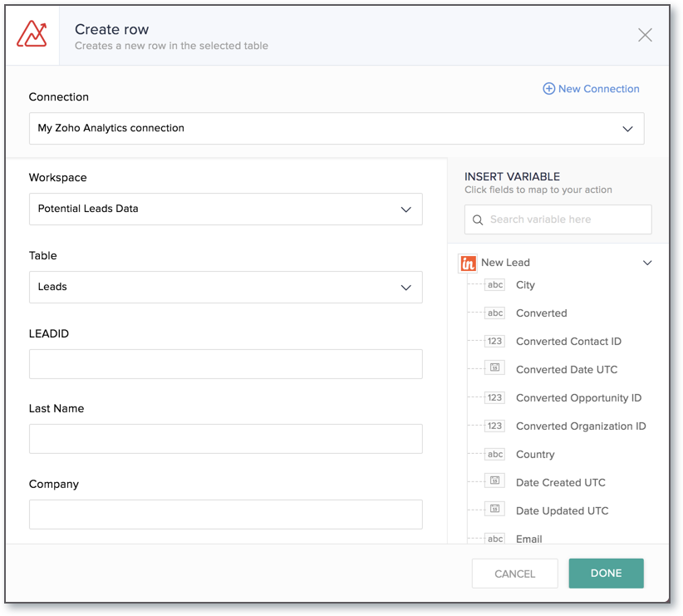This screenshot has height=616, width=683.
Task: Click the calendar icon beside Converted Date UTC
Action: click(494, 369)
